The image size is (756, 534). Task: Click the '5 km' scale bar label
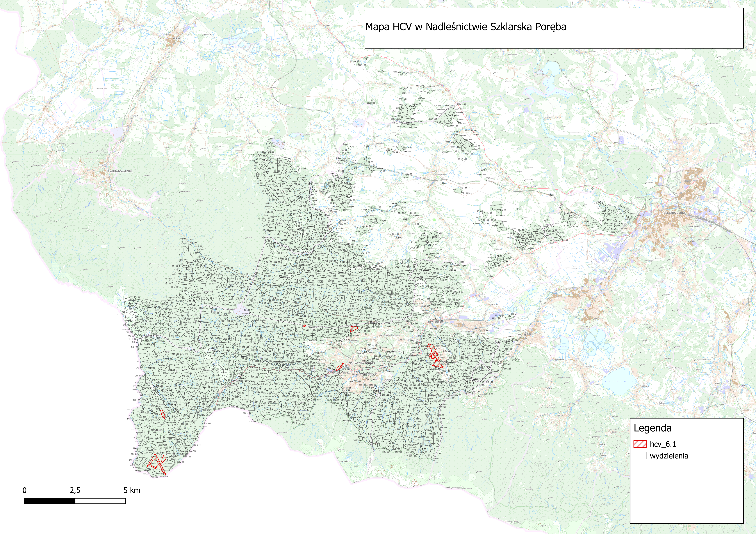(x=132, y=490)
